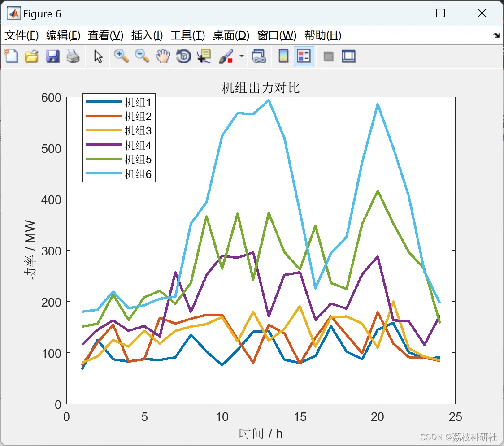Select the y-axis label 功率 / MW
Image resolution: width=504 pixels, height=446 pixels.
30,250
